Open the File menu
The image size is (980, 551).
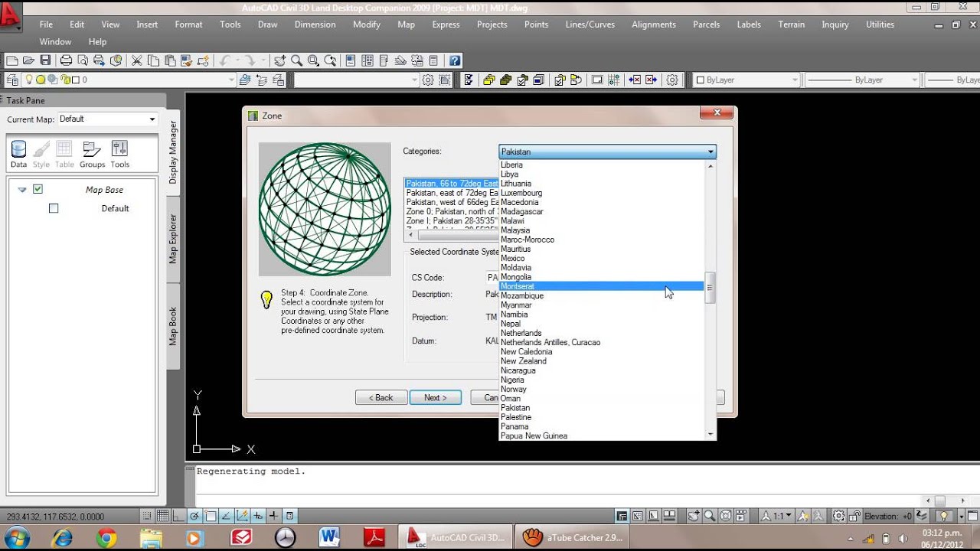[46, 24]
